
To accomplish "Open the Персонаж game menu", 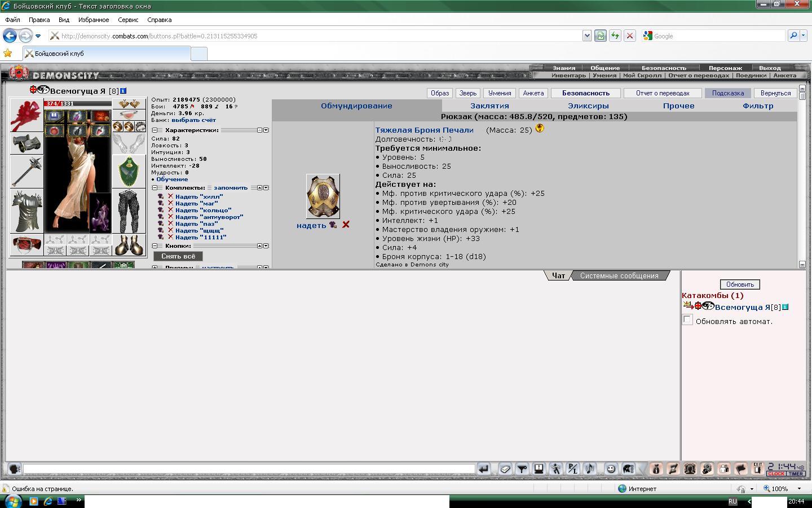I will pyautogui.click(x=725, y=68).
